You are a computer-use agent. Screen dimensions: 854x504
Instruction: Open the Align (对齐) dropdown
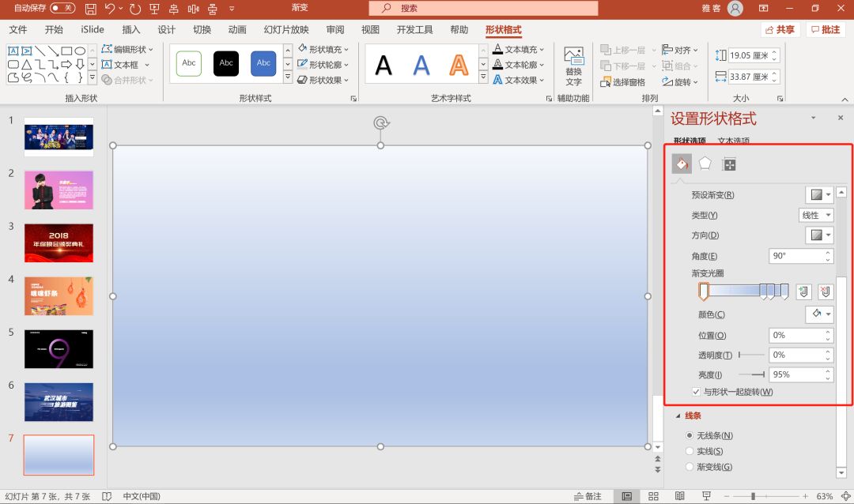coord(680,50)
